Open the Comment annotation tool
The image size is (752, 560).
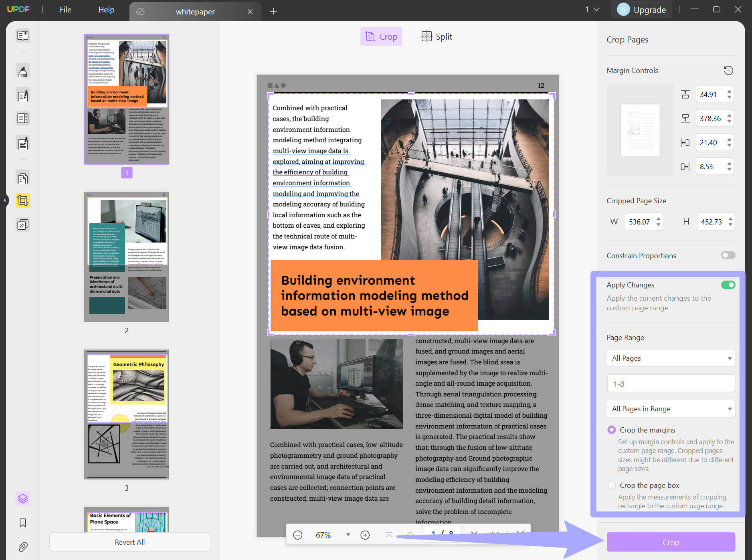tap(23, 70)
